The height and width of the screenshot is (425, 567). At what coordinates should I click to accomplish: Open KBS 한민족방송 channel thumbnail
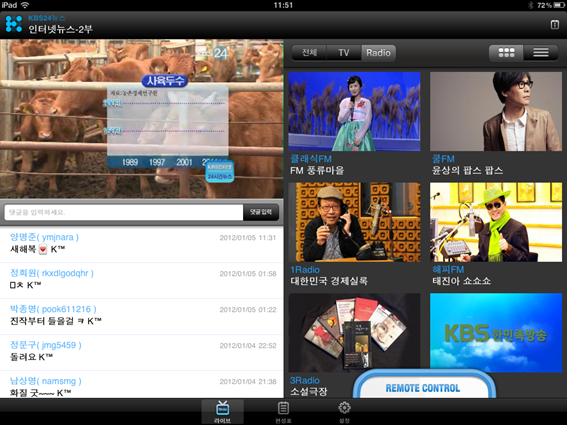pyautogui.click(x=496, y=333)
